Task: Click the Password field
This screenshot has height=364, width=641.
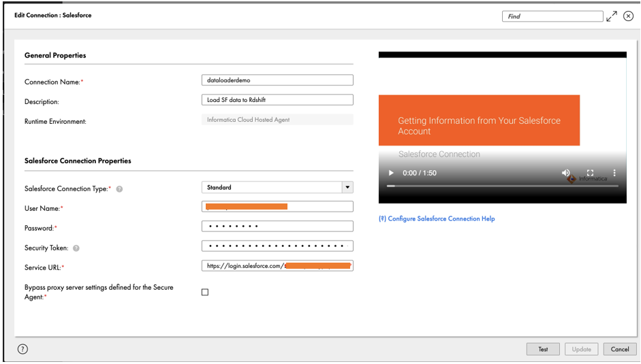Action: 277,226
